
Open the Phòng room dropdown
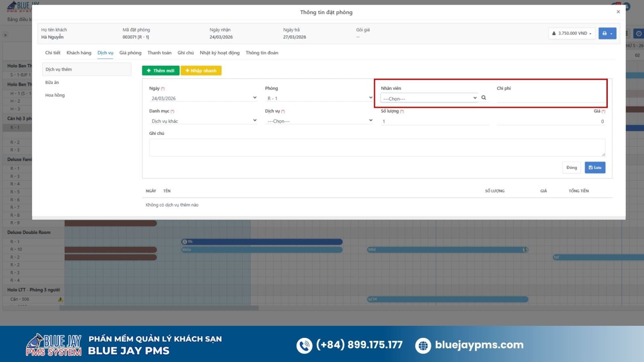click(x=319, y=98)
